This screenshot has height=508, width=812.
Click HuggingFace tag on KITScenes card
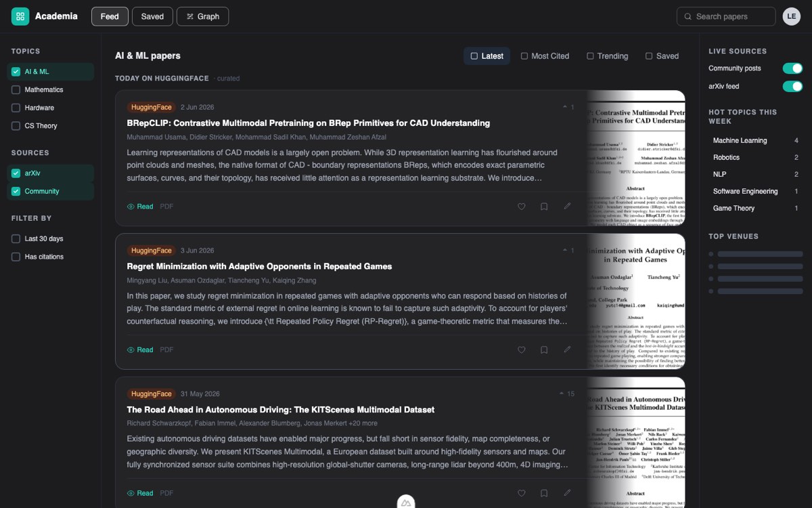[x=152, y=394]
